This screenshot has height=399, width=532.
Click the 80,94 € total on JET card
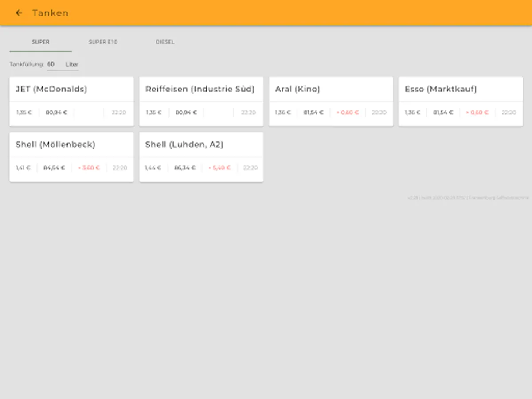coord(56,113)
